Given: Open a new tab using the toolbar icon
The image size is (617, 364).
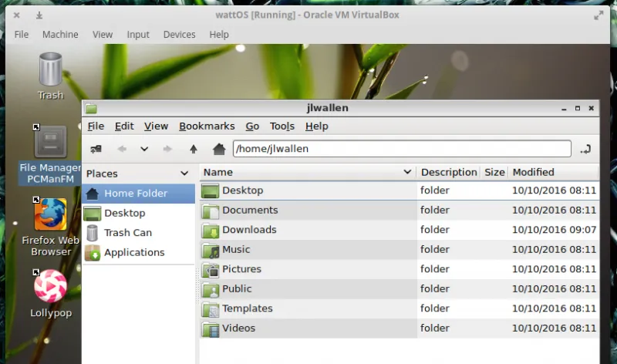Looking at the screenshot, I should 96,149.
